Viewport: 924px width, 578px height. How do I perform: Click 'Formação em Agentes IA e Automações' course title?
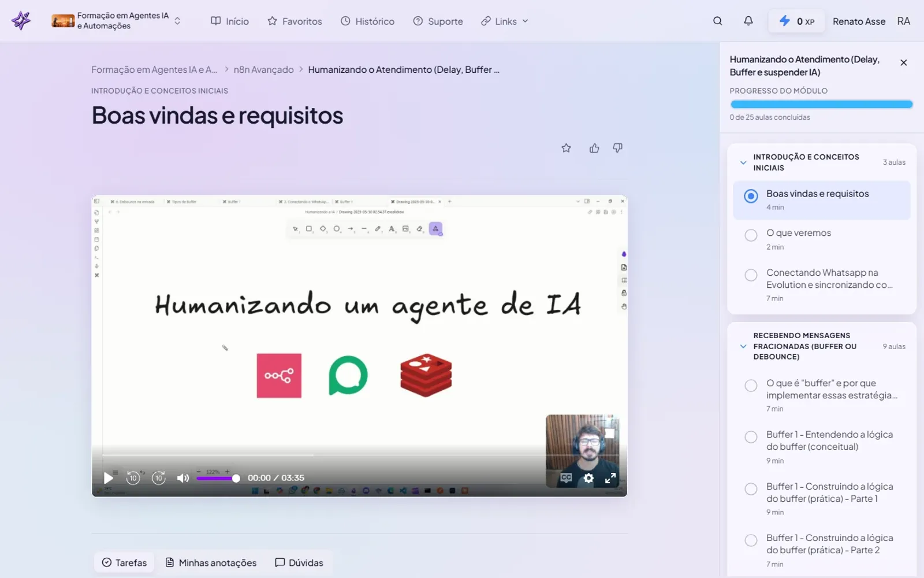(x=123, y=21)
